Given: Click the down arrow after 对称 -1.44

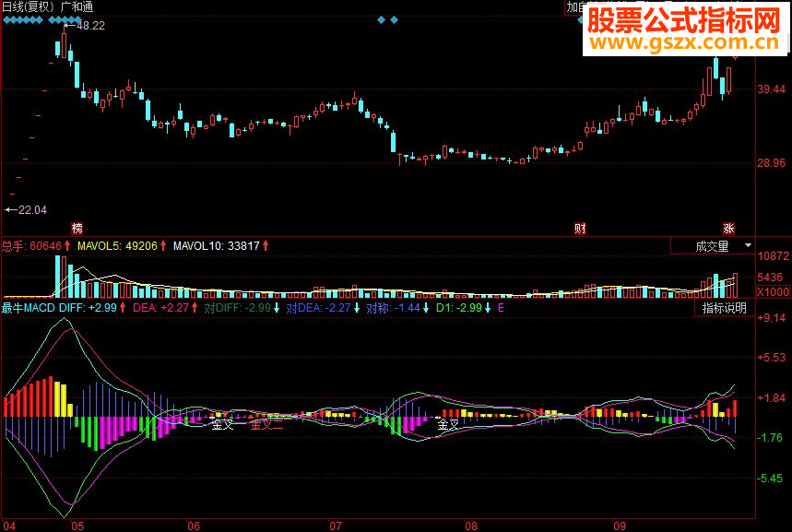Looking at the screenshot, I should tap(426, 308).
